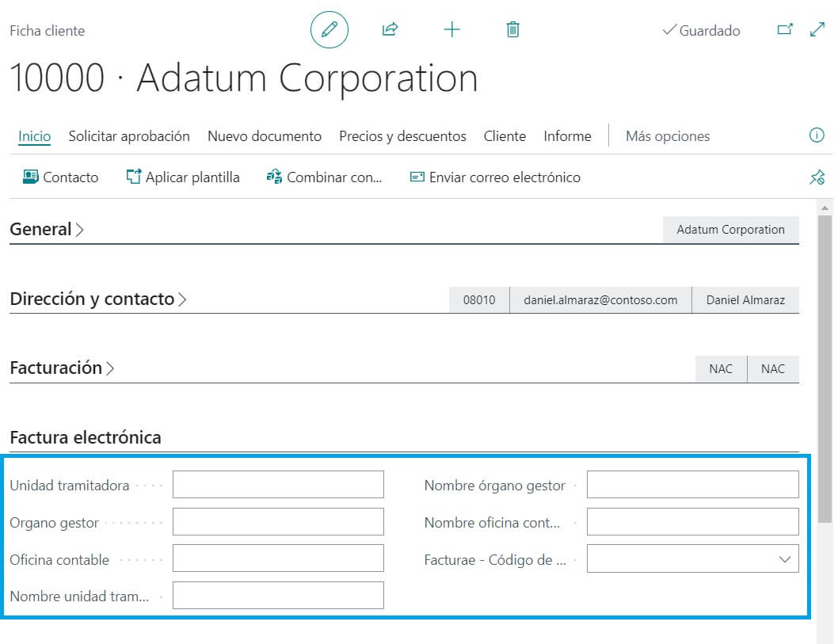The image size is (838, 644).
Task: Open the Precios y descuentos menu
Action: [x=402, y=136]
